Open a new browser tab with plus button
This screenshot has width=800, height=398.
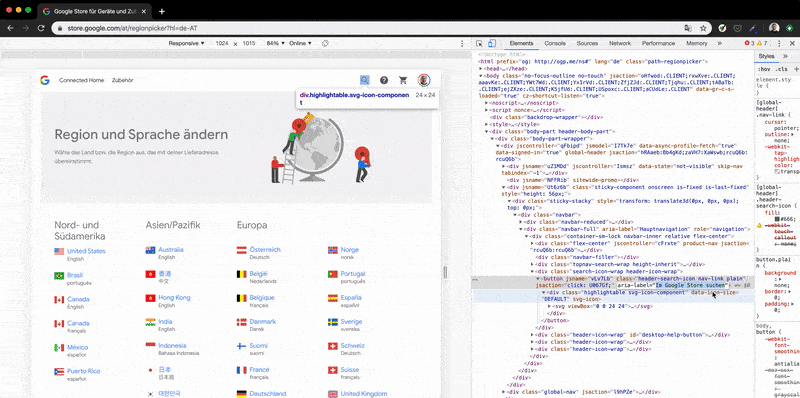pos(162,11)
